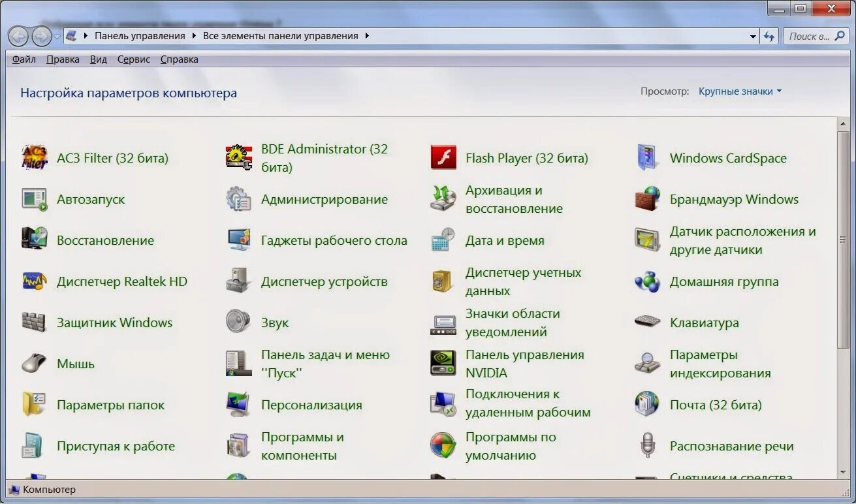This screenshot has width=856, height=504.
Task: Open Подключения к удаленным рабочим link
Action: pyautogui.click(x=528, y=403)
